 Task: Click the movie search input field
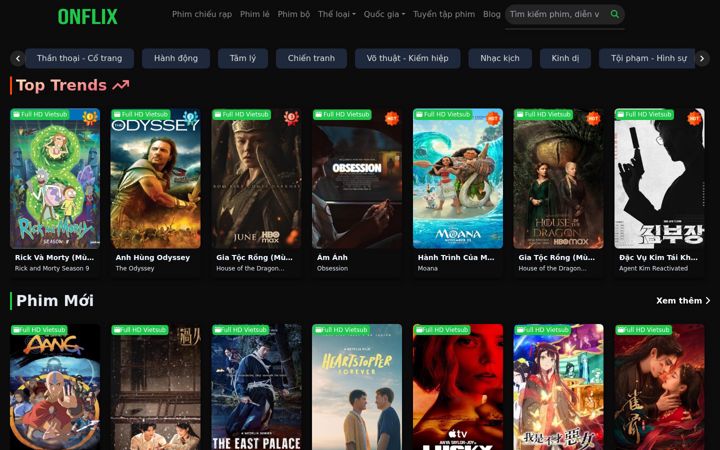pyautogui.click(x=557, y=14)
